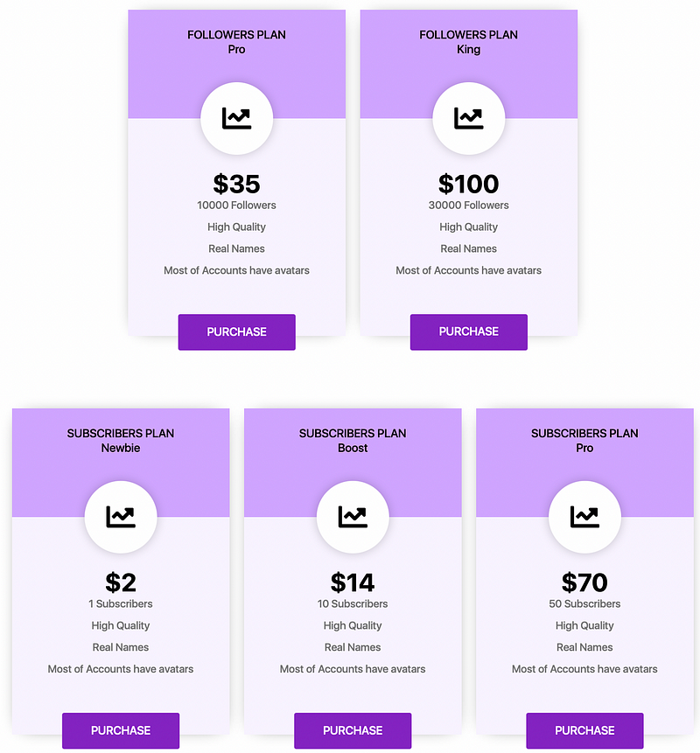Viewport: 700px width, 753px height.
Task: Click the $35 price text
Action: (x=236, y=184)
